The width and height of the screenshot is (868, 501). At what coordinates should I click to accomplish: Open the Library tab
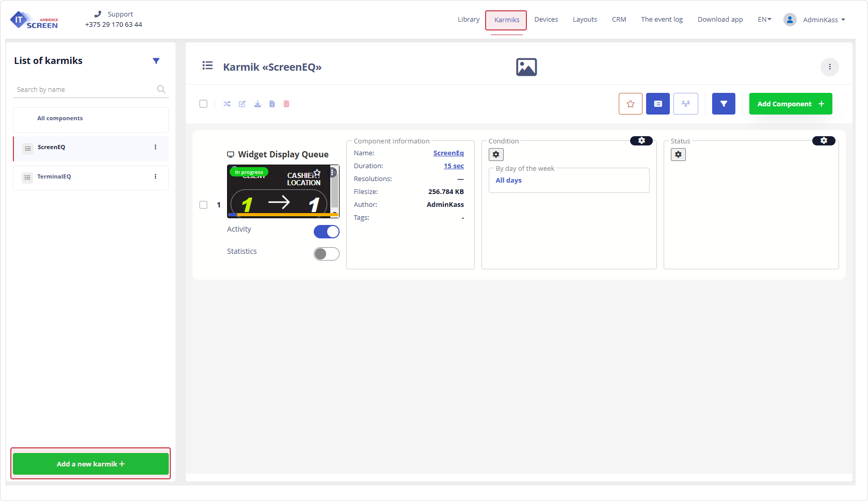click(469, 20)
